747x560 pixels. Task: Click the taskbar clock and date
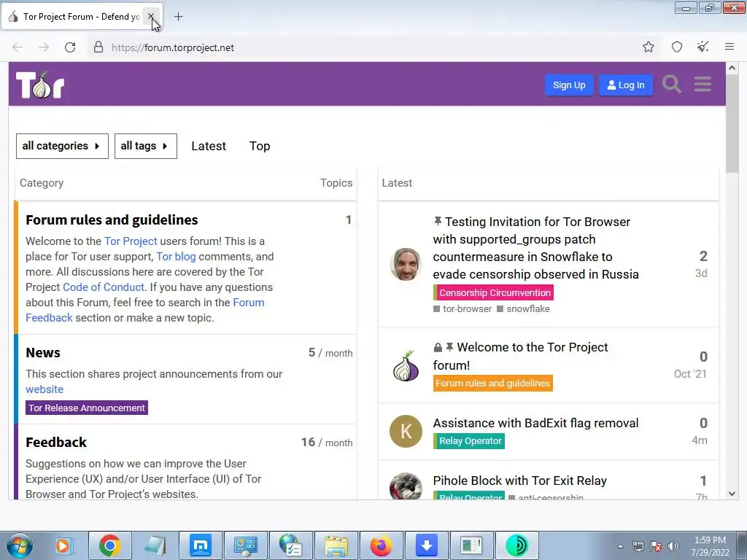click(710, 546)
